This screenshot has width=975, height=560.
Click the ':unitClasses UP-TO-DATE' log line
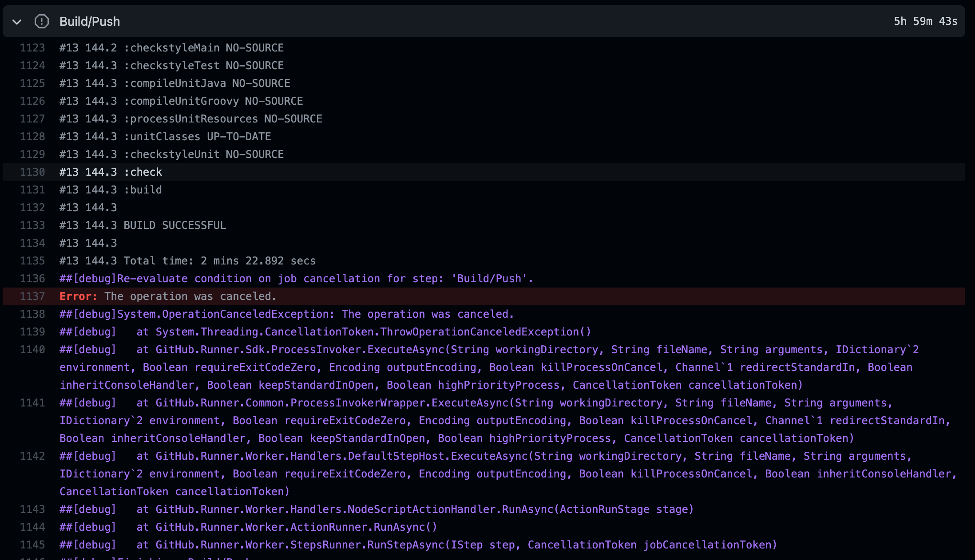[x=165, y=136]
